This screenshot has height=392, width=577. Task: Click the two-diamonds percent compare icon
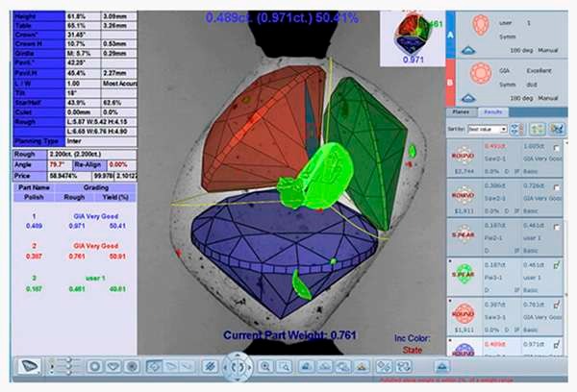coord(384,367)
